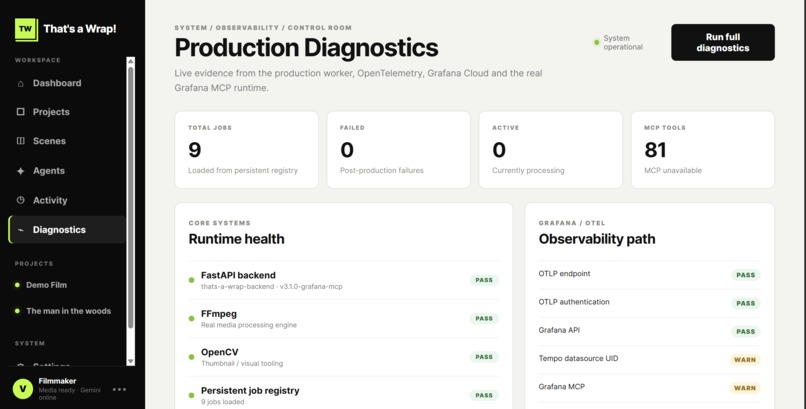Click the TW logo icon
This screenshot has width=806, height=409.
[26, 29]
